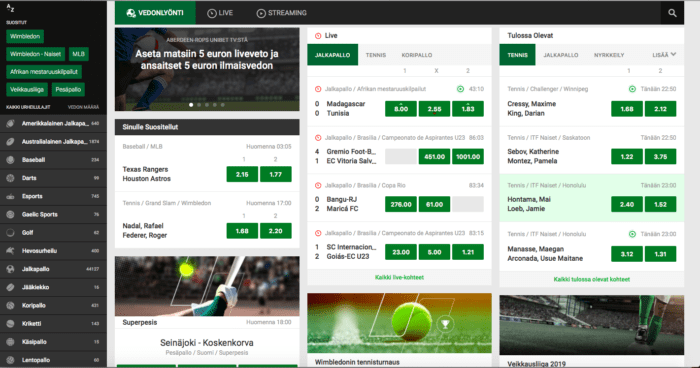Click the Wimbledon quick-link button
Viewport: 700px width, 368px height.
point(25,36)
